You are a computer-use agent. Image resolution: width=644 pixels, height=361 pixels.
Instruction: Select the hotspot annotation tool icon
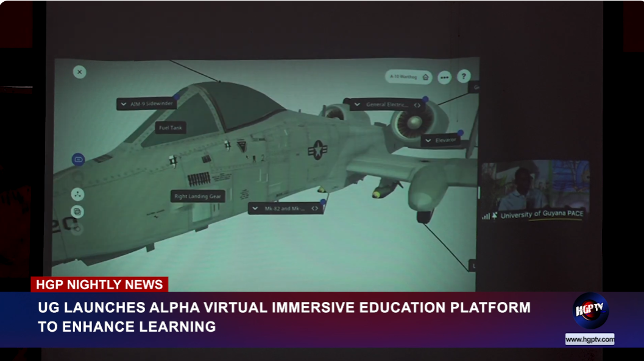[x=77, y=194]
